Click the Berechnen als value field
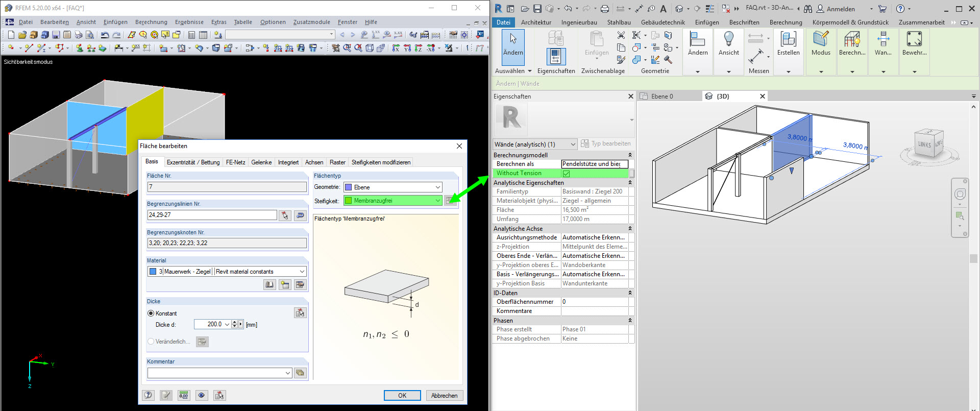 click(x=595, y=164)
